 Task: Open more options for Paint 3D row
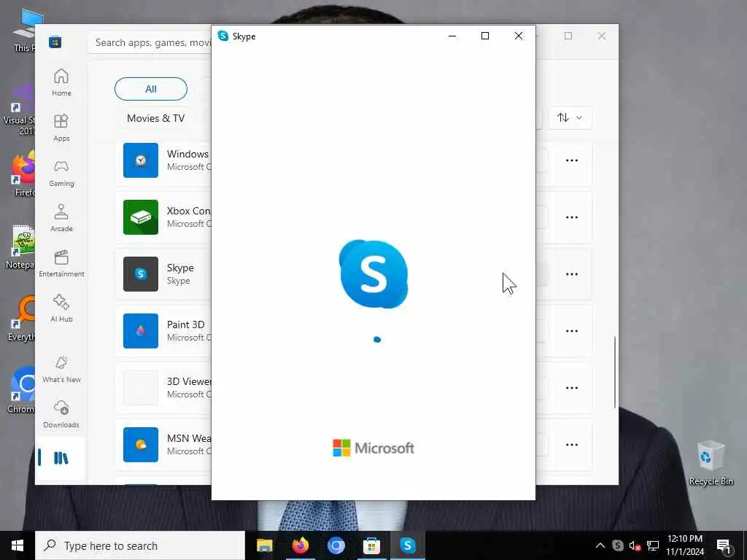coord(572,331)
